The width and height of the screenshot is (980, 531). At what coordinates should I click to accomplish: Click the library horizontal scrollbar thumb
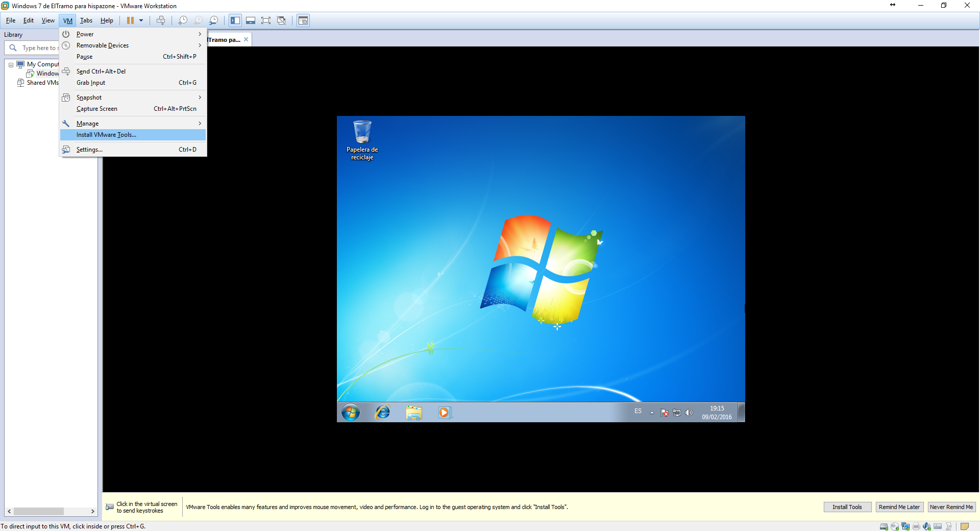(39, 511)
